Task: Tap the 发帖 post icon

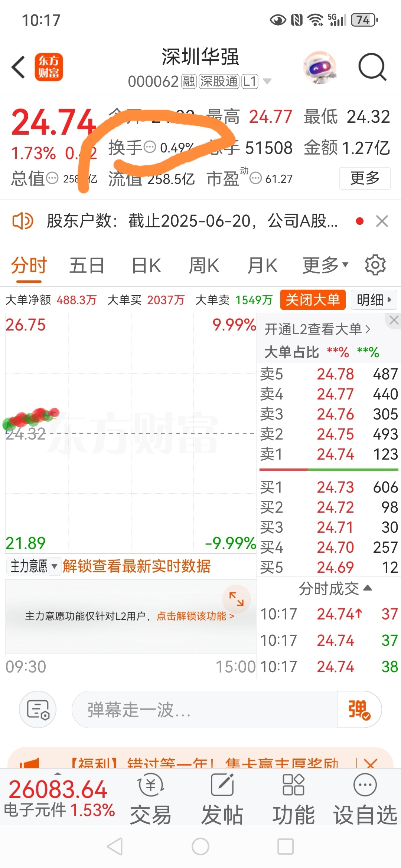Action: tap(222, 799)
